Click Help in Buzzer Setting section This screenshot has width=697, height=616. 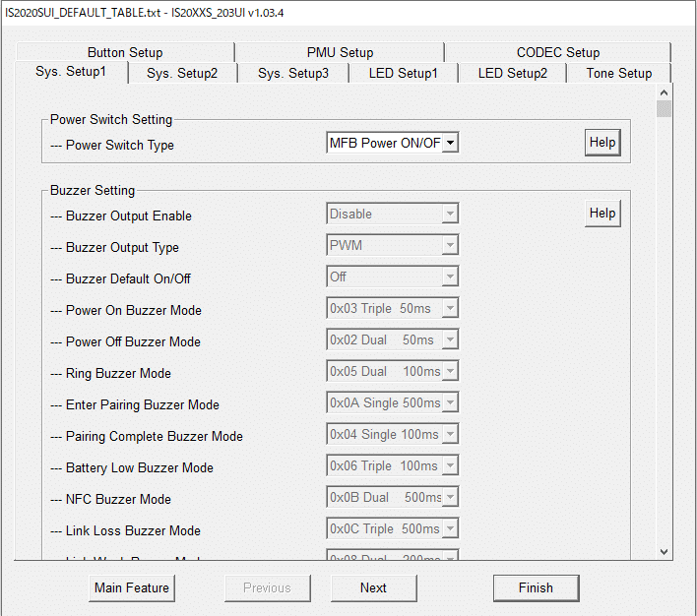tap(602, 214)
